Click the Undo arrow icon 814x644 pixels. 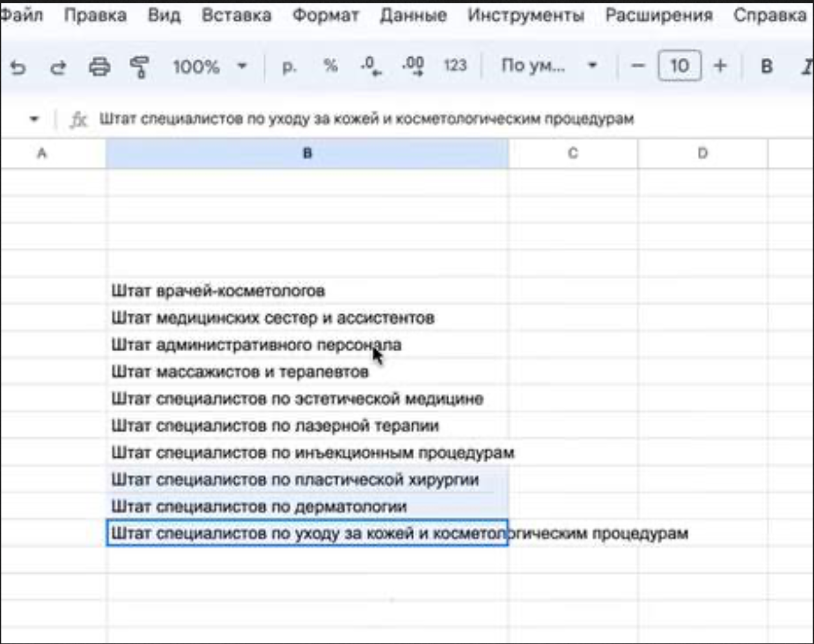19,66
